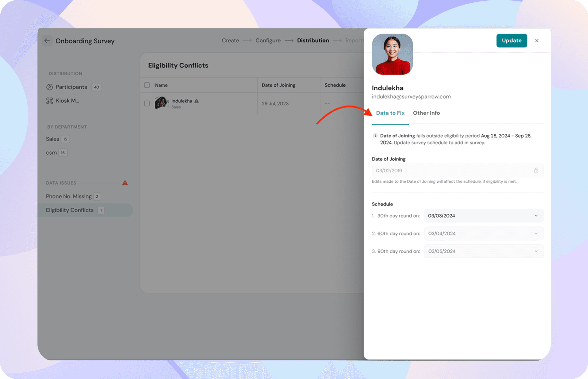
Task: Click warning triangle next to Indulekha's name
Action: pyautogui.click(x=197, y=101)
